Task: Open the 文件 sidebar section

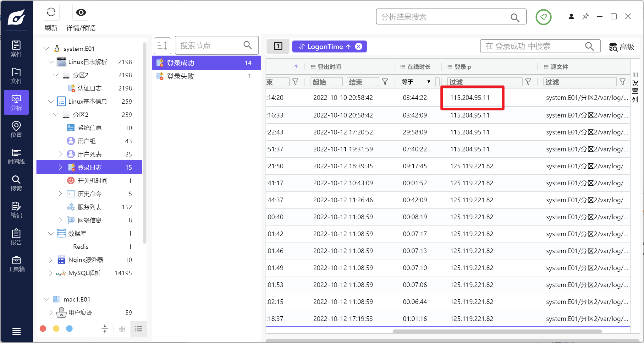Action: [16, 76]
